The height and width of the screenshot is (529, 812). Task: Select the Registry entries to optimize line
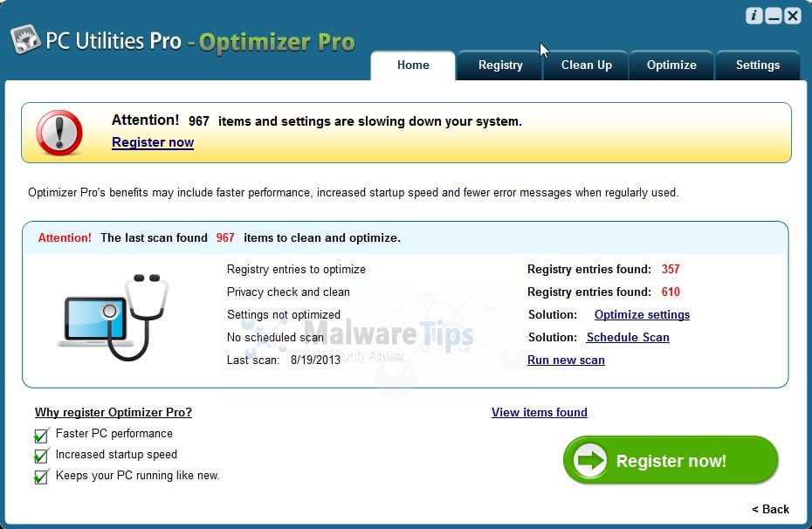coord(296,269)
